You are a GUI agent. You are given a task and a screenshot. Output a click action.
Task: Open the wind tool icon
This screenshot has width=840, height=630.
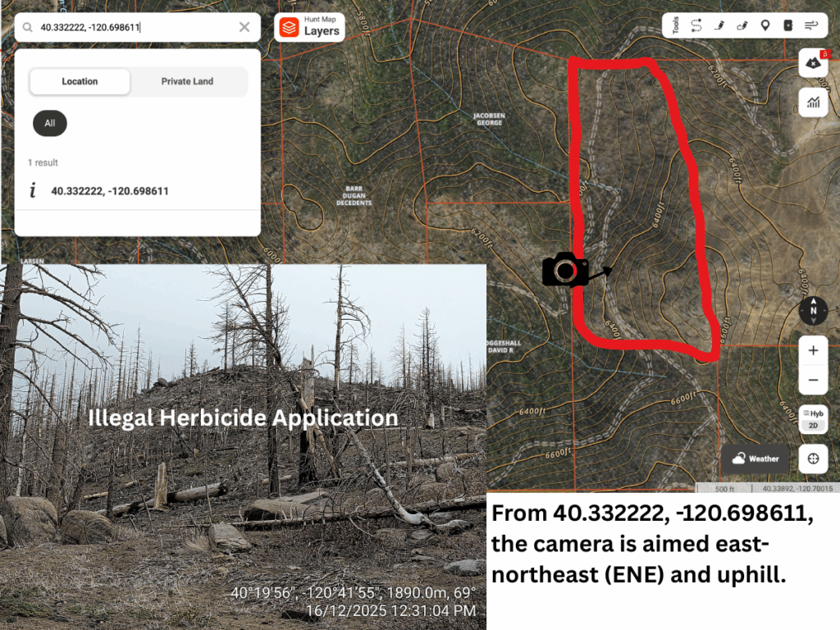(x=811, y=25)
